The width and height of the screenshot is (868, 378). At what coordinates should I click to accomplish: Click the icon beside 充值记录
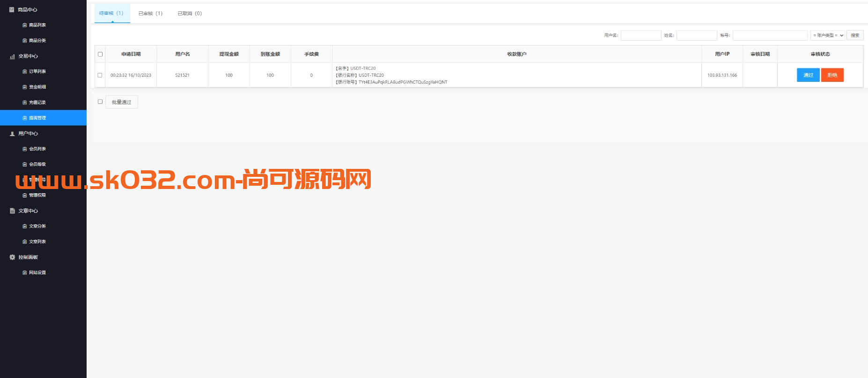pos(25,102)
